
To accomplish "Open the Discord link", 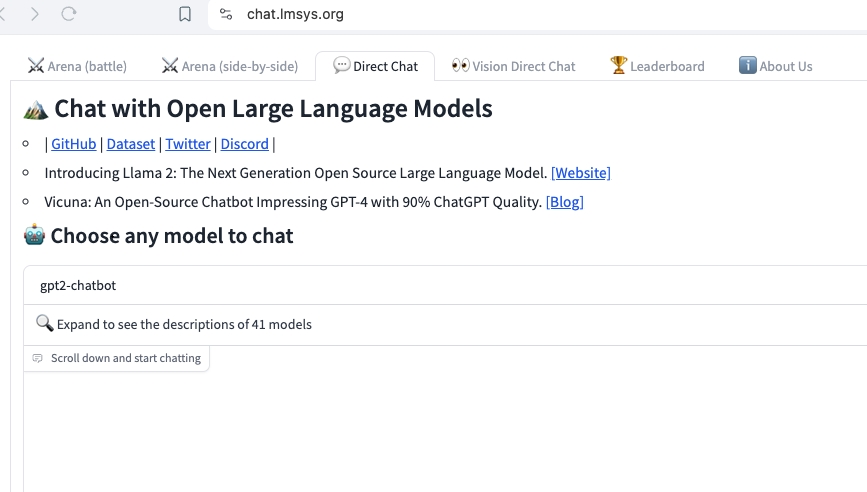I will pyautogui.click(x=245, y=144).
